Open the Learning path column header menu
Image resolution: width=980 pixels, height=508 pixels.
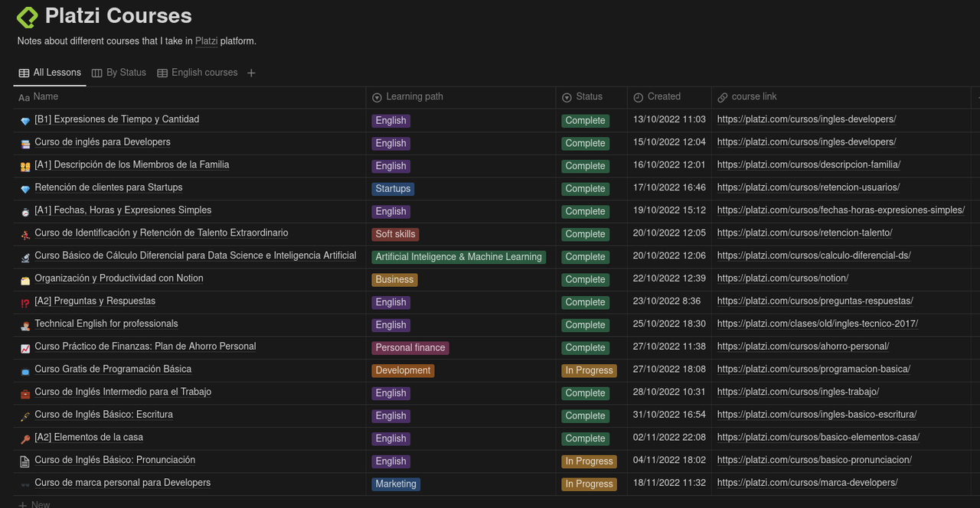coord(461,97)
